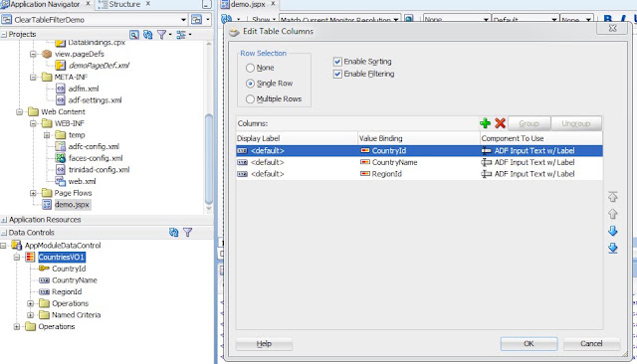Open Projects navigator display options icon
Viewport: 637px width, 364px height.
[181, 35]
